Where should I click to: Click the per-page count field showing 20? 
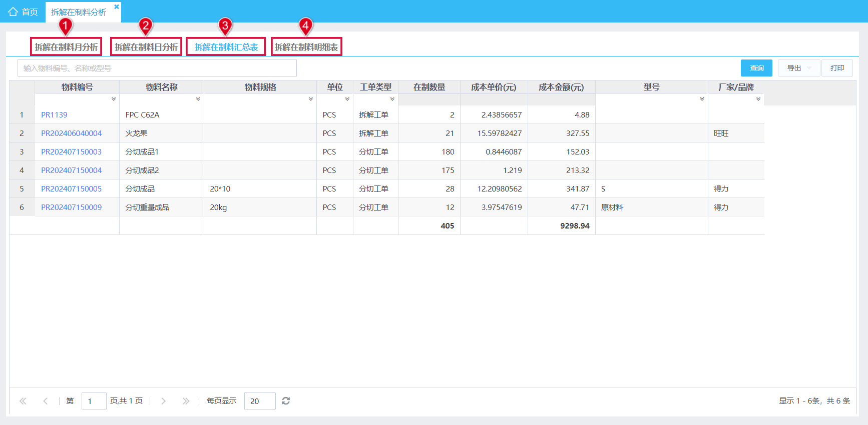tap(260, 401)
